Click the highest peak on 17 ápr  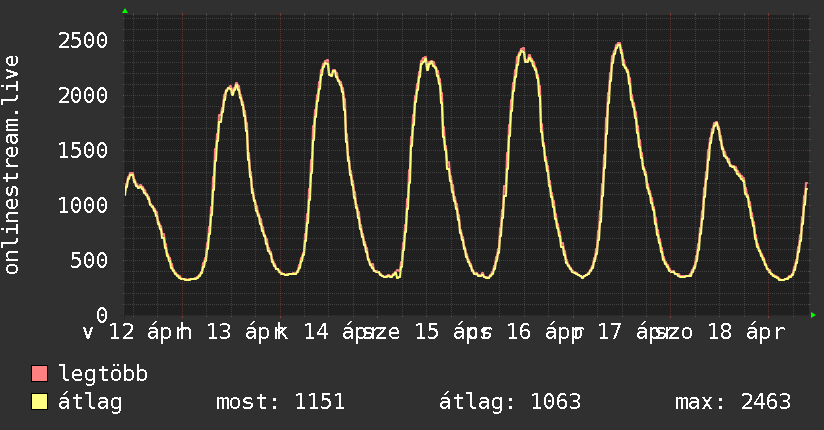pyautogui.click(x=619, y=44)
